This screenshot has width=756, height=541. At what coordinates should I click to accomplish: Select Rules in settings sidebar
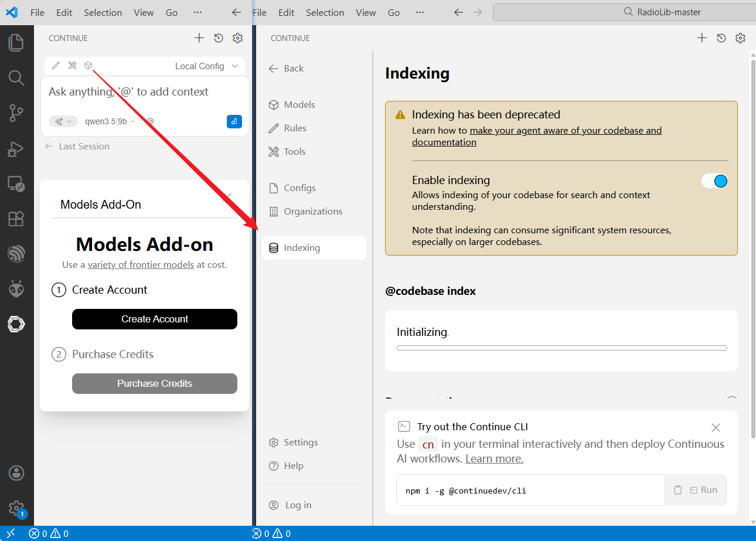tap(314, 128)
